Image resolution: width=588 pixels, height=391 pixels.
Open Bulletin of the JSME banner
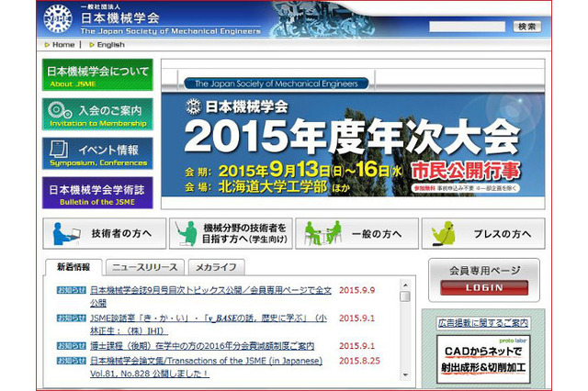click(x=97, y=193)
